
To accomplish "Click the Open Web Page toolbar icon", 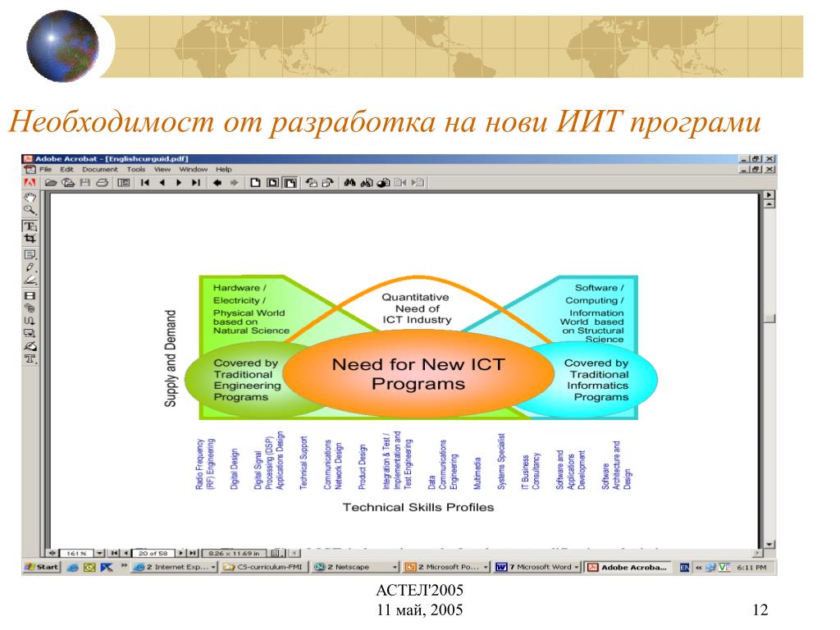I will [68, 183].
